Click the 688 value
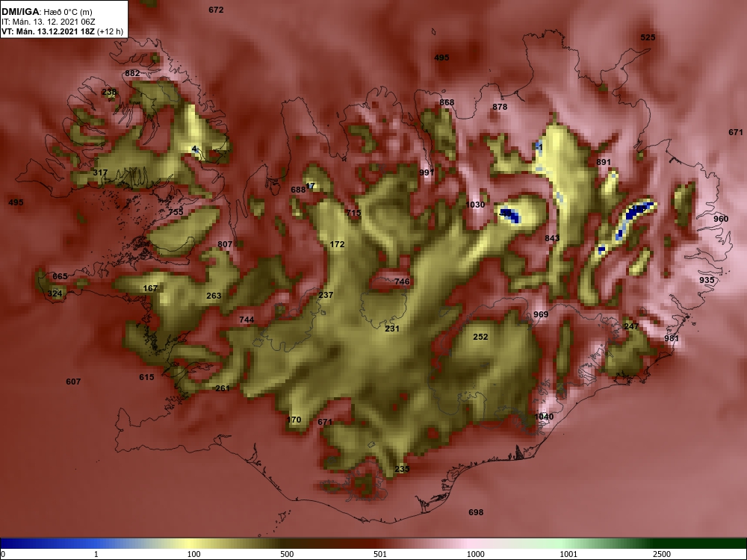 pyautogui.click(x=298, y=190)
